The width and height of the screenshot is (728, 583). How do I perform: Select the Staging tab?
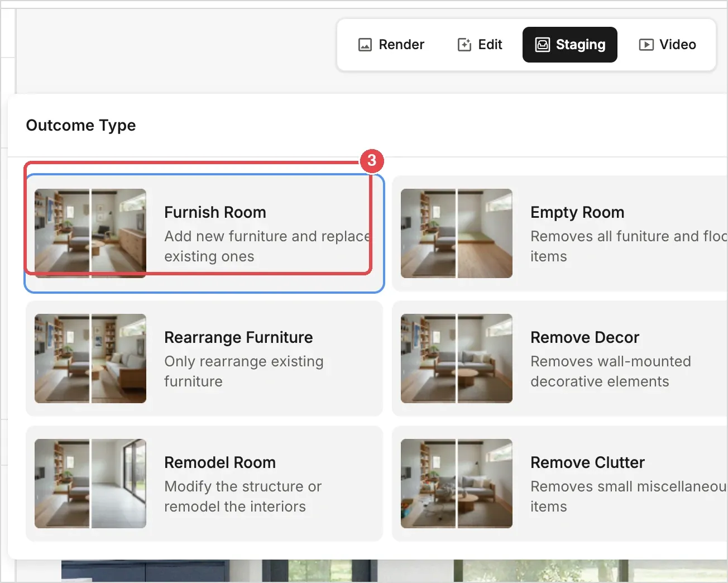coord(569,45)
